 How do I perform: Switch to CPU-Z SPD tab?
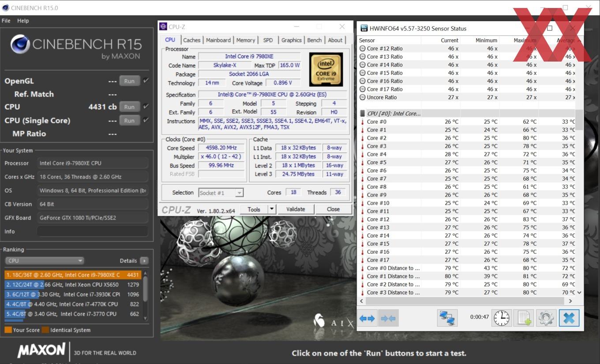coord(268,40)
